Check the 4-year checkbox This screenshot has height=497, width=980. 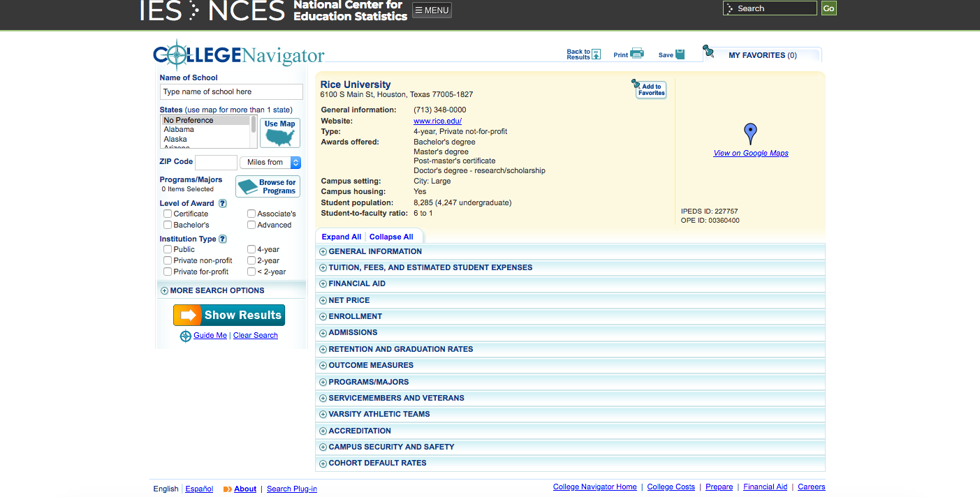click(x=251, y=249)
